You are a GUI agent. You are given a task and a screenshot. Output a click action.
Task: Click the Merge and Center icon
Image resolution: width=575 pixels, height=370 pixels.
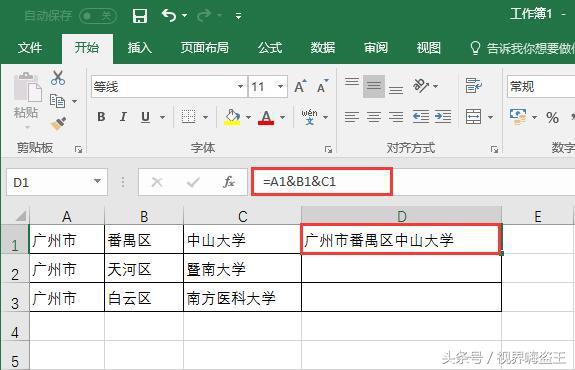click(x=473, y=117)
